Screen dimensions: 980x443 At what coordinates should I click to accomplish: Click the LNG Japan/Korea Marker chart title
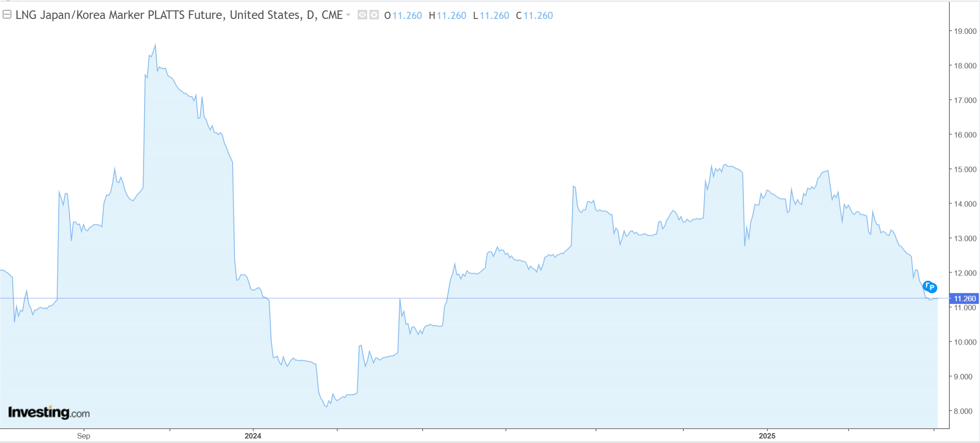pos(179,15)
